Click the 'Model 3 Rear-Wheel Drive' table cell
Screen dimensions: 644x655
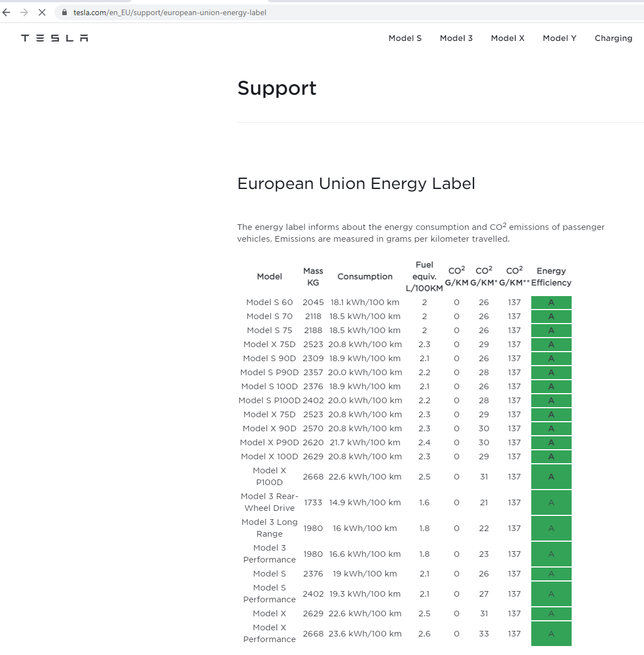coord(270,502)
